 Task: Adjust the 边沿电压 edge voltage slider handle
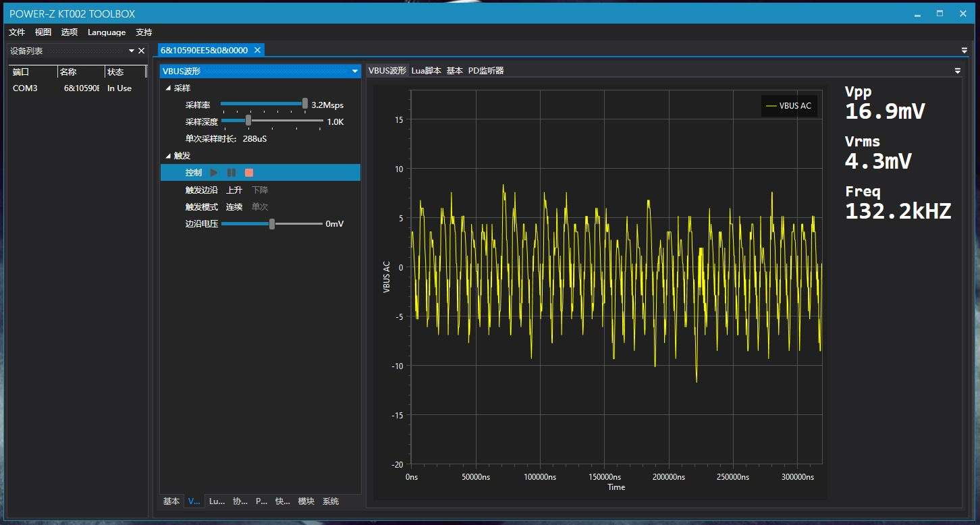[272, 223]
